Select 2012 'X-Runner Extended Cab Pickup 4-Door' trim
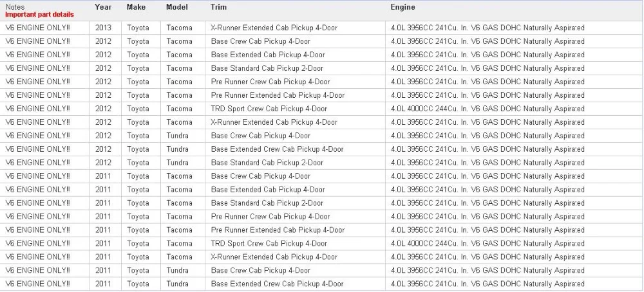Viewport: 644px width, 292px height. (274, 122)
